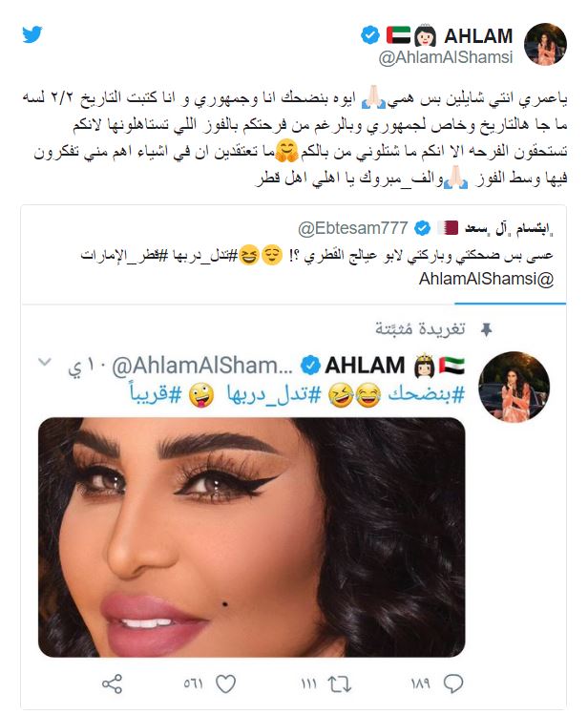Expand the pinned tweet's chevron menu
588x715 pixels.
pos(45,362)
